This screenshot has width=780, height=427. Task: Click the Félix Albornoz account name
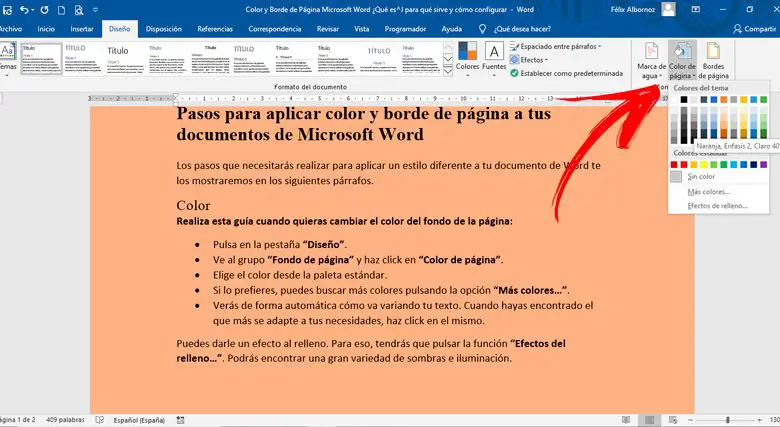tap(633, 9)
